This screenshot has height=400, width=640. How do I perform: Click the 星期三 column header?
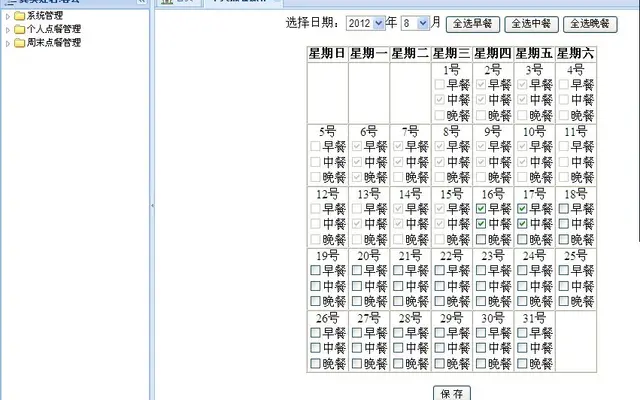452,54
